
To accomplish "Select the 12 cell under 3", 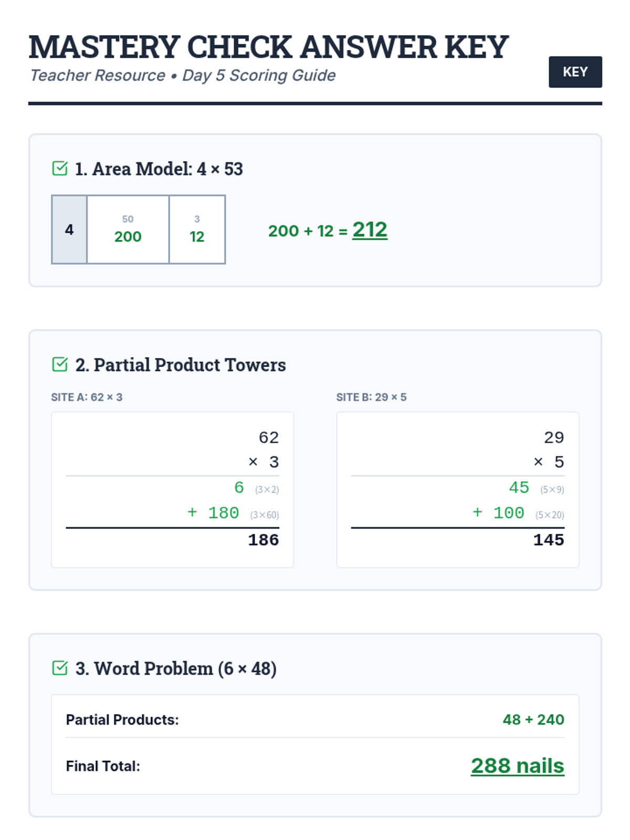I will click(x=197, y=230).
